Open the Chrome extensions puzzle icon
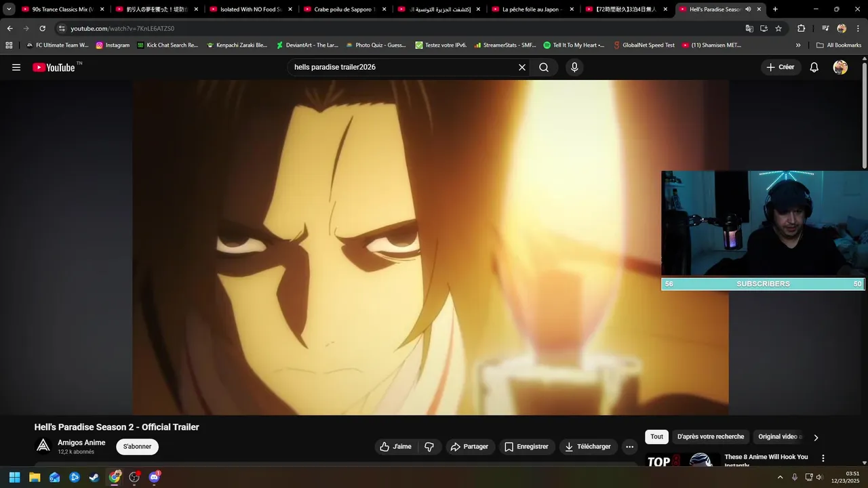 click(x=801, y=28)
